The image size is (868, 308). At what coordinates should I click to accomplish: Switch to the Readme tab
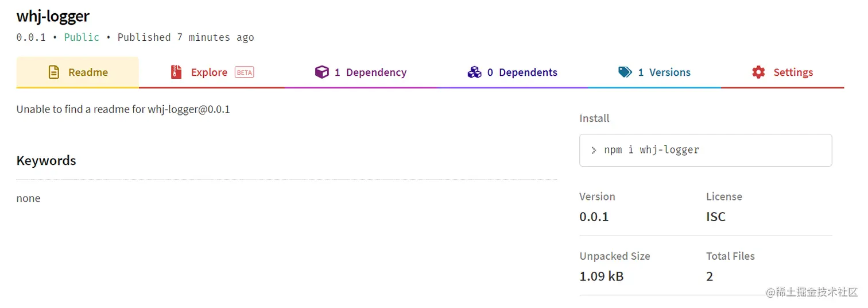[88, 72]
